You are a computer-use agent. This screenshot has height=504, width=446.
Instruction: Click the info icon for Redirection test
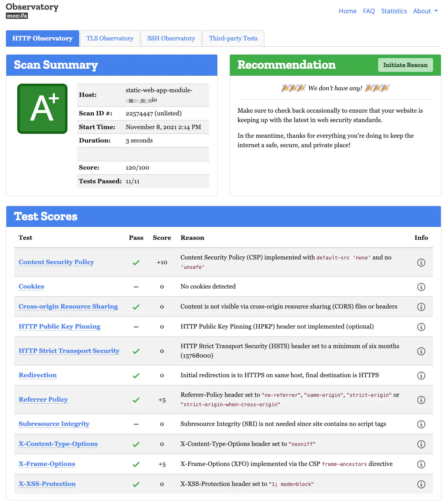tap(421, 375)
